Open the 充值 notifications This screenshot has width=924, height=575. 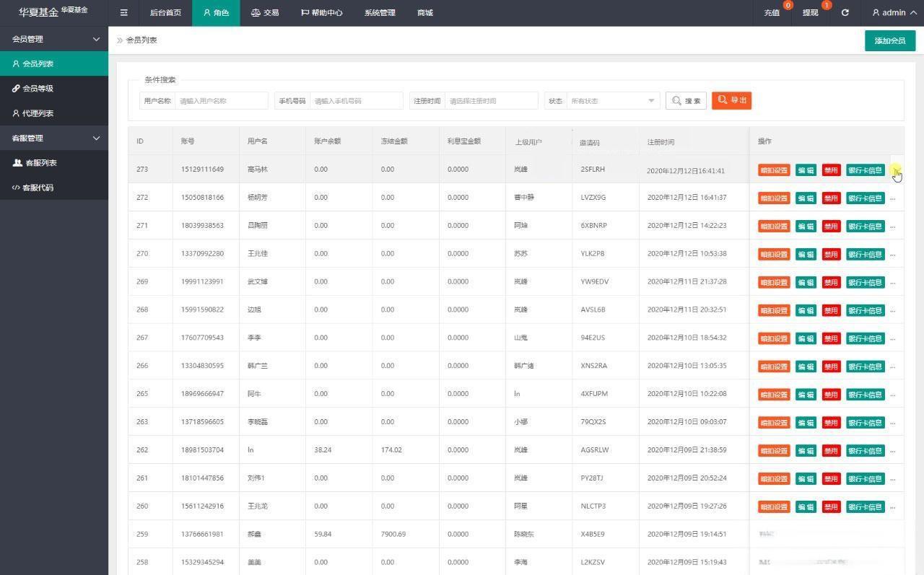click(772, 13)
